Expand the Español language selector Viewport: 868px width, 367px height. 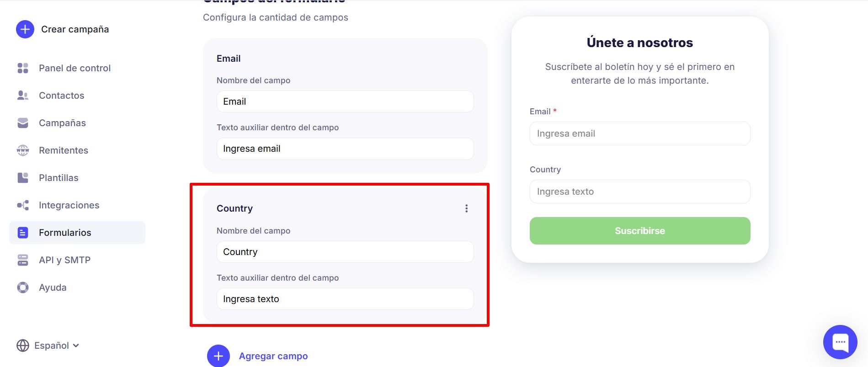(x=48, y=346)
